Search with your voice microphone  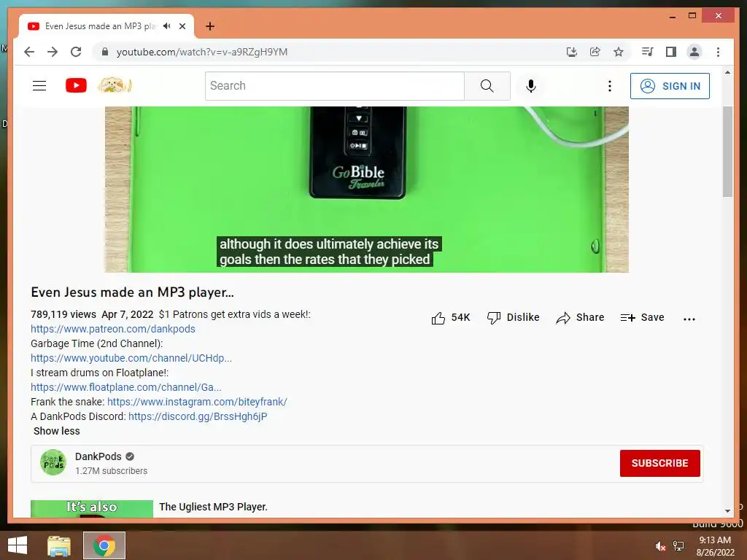coord(531,86)
